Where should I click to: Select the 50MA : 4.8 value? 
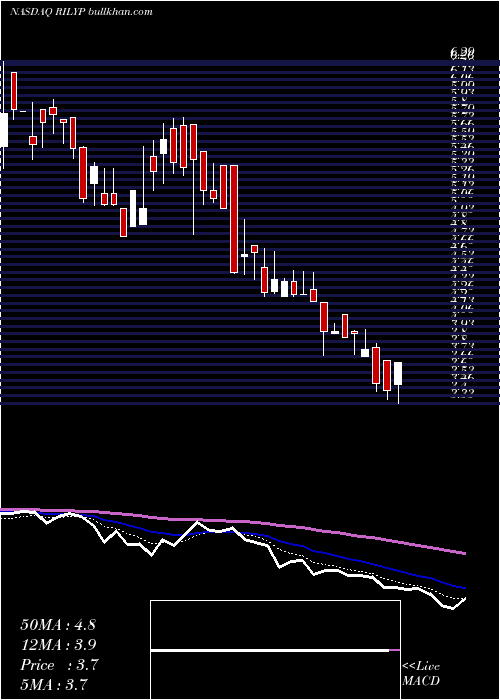pyautogui.click(x=58, y=625)
